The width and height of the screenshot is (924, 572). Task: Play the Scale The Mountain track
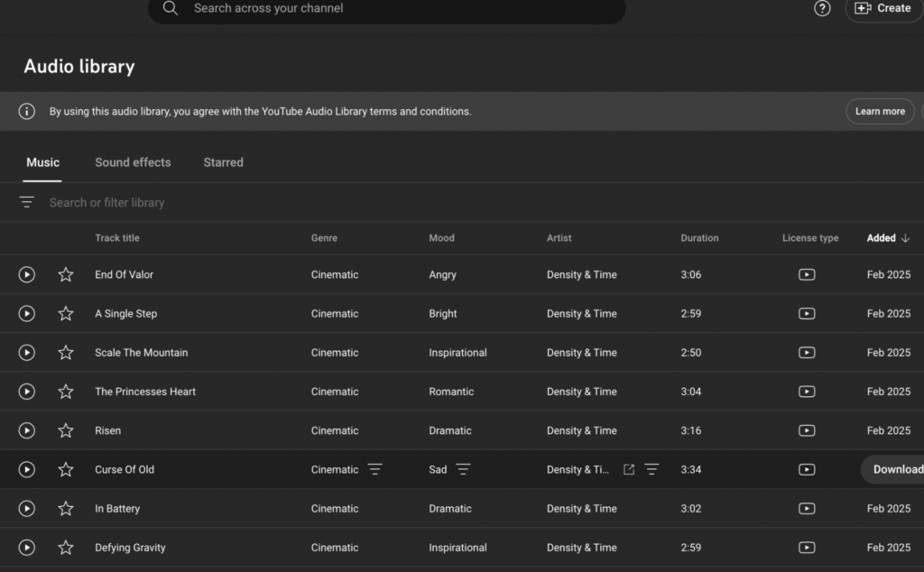coord(26,352)
